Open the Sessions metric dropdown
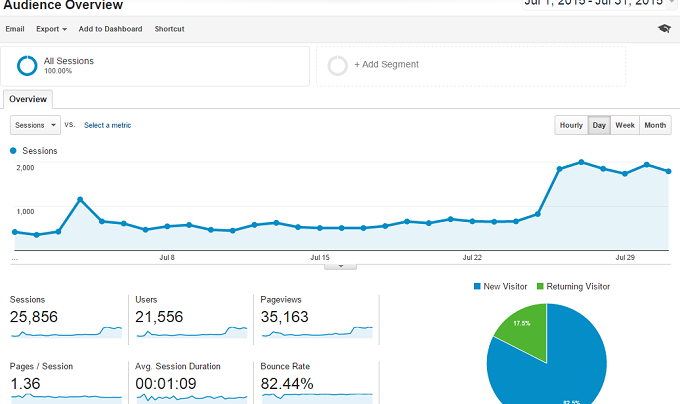The height and width of the screenshot is (404, 680). 35,125
